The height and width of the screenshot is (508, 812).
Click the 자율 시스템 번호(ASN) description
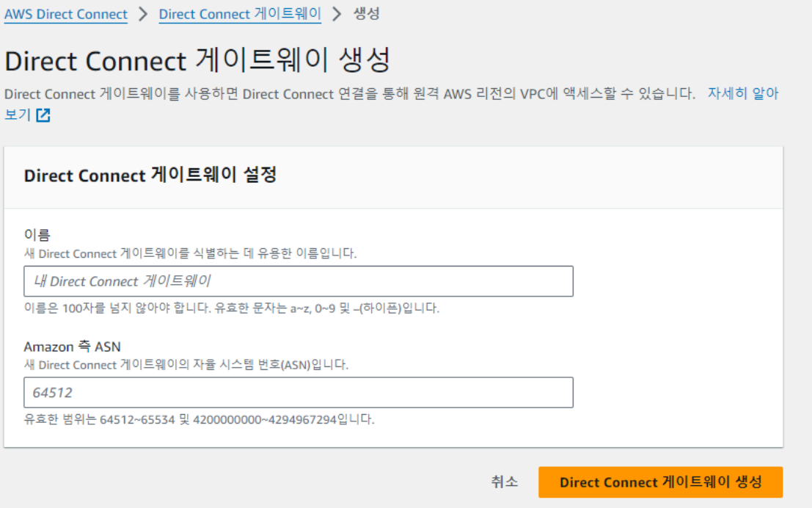(186, 365)
